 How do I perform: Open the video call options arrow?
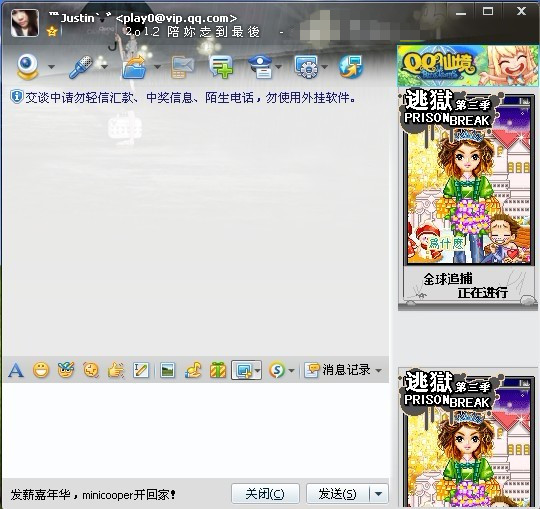tap(51, 67)
